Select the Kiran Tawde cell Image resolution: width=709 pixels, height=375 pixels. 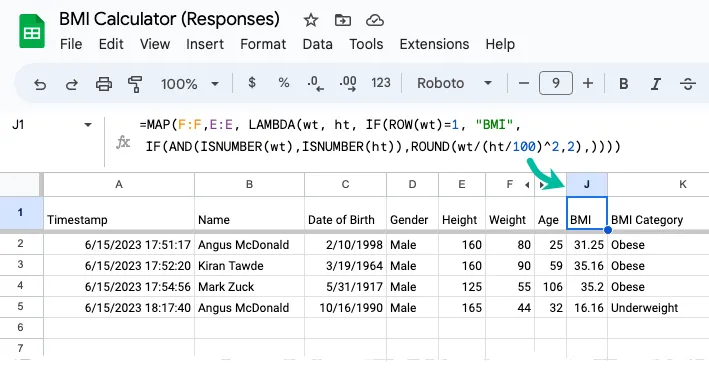250,266
